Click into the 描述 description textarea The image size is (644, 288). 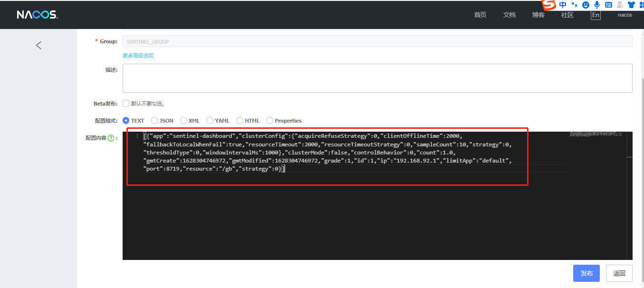pos(377,78)
